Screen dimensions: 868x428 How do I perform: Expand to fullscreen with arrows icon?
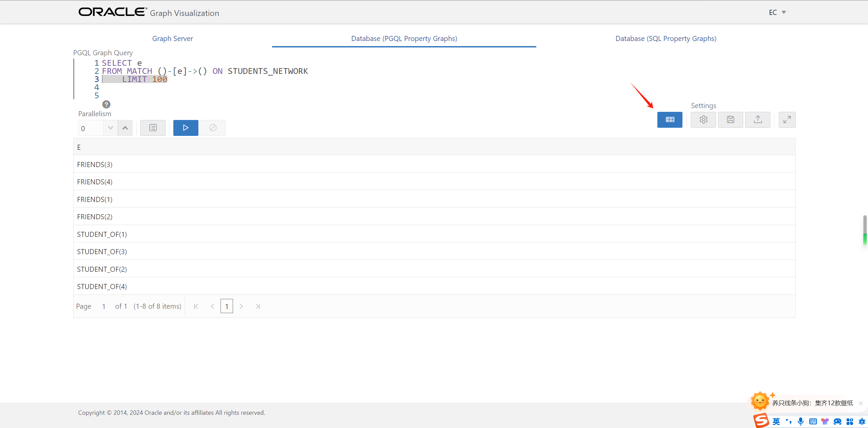[787, 120]
